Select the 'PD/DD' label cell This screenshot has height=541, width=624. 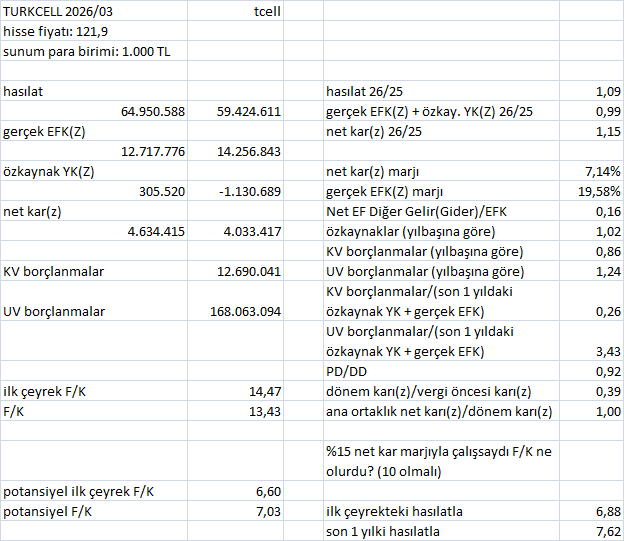[x=441, y=371]
